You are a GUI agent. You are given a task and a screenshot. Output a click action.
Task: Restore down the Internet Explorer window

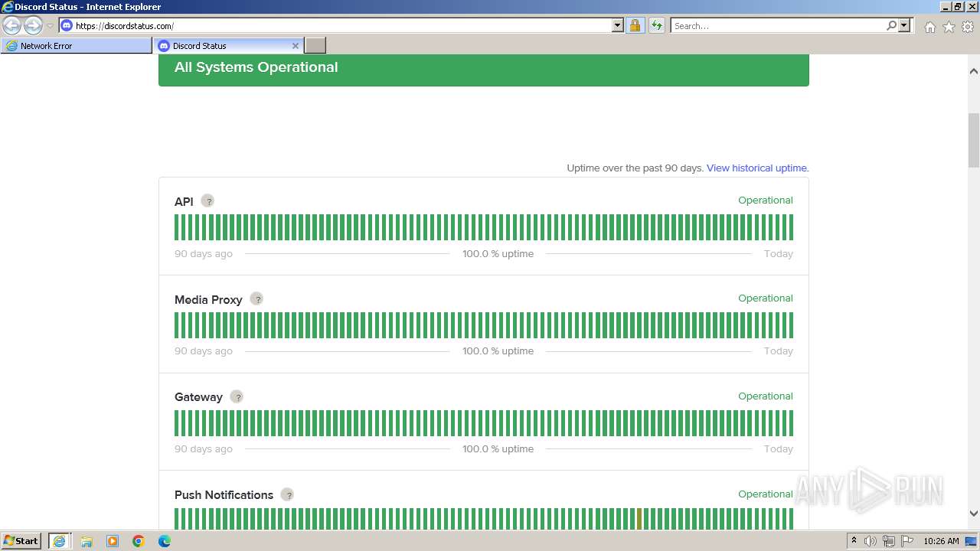[x=958, y=6]
